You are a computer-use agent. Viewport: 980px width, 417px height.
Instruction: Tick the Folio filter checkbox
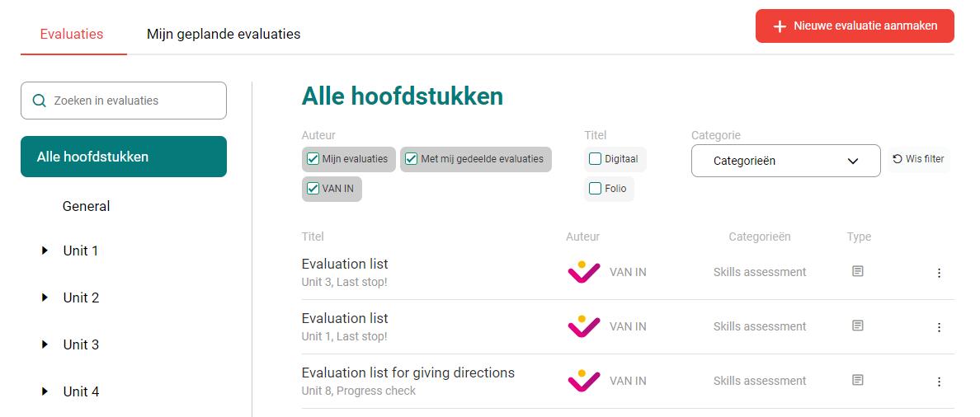point(595,189)
